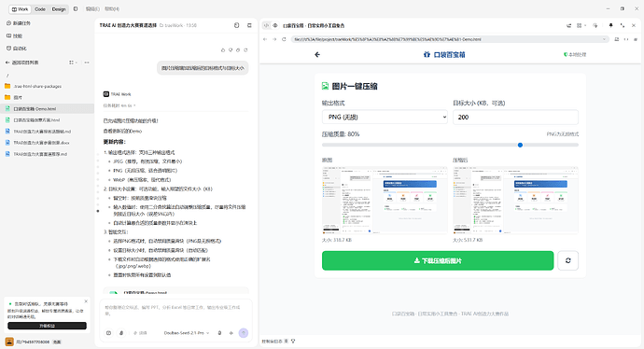Click the target size field showing 200
Viewport: 644px width, 349px height.
tap(515, 117)
